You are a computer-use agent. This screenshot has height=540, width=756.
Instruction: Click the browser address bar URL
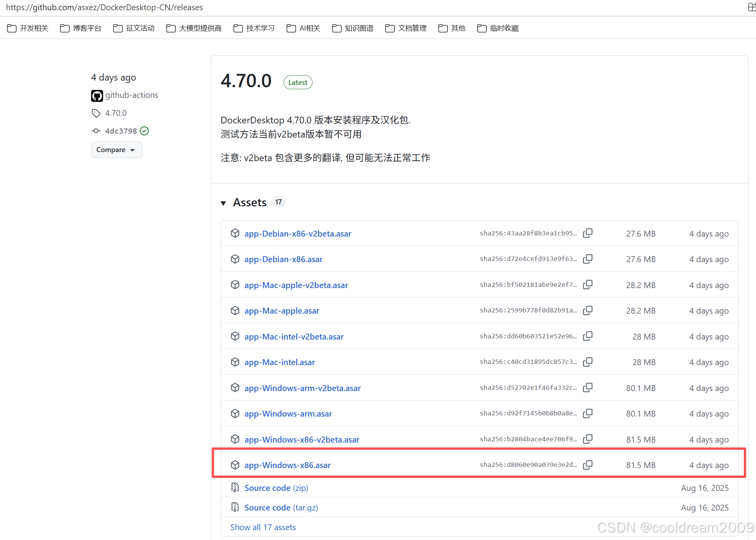[x=104, y=7]
